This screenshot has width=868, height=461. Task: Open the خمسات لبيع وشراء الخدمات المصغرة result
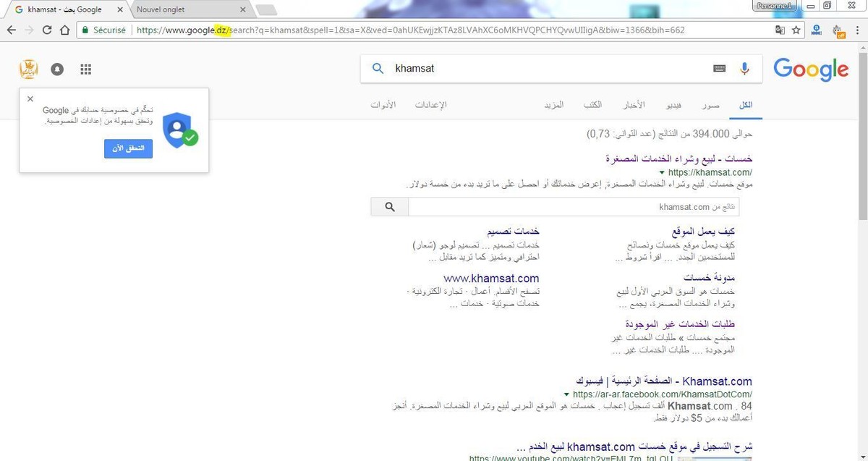[x=678, y=158]
